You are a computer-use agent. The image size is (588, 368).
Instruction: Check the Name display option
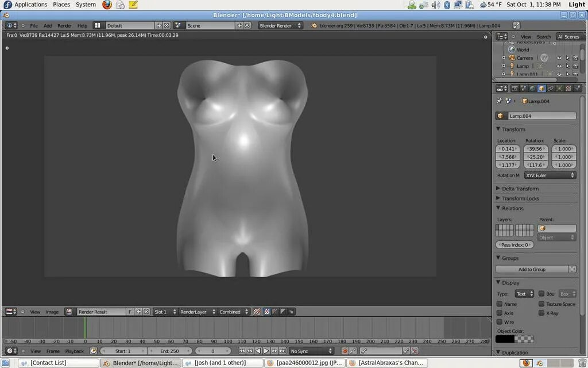click(500, 304)
